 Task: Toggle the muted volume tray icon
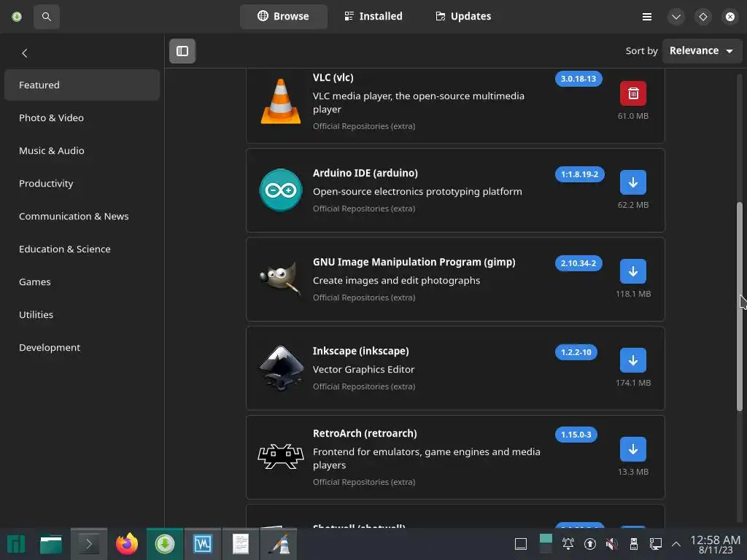[612, 544]
